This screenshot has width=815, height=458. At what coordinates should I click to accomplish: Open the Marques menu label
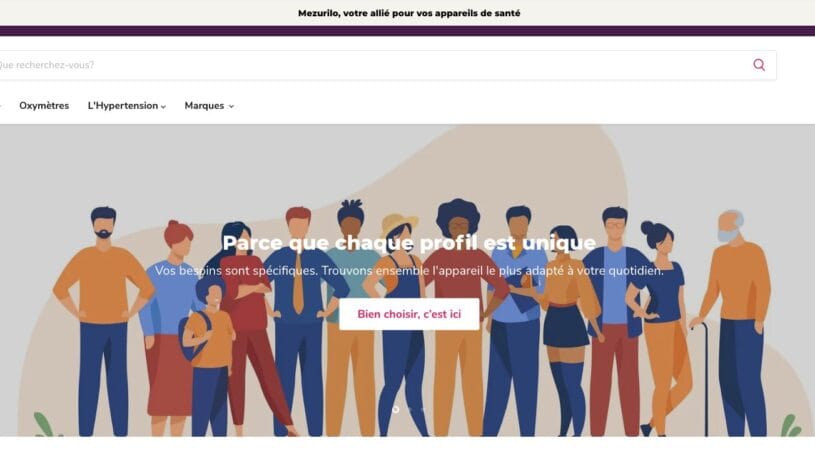pos(204,106)
